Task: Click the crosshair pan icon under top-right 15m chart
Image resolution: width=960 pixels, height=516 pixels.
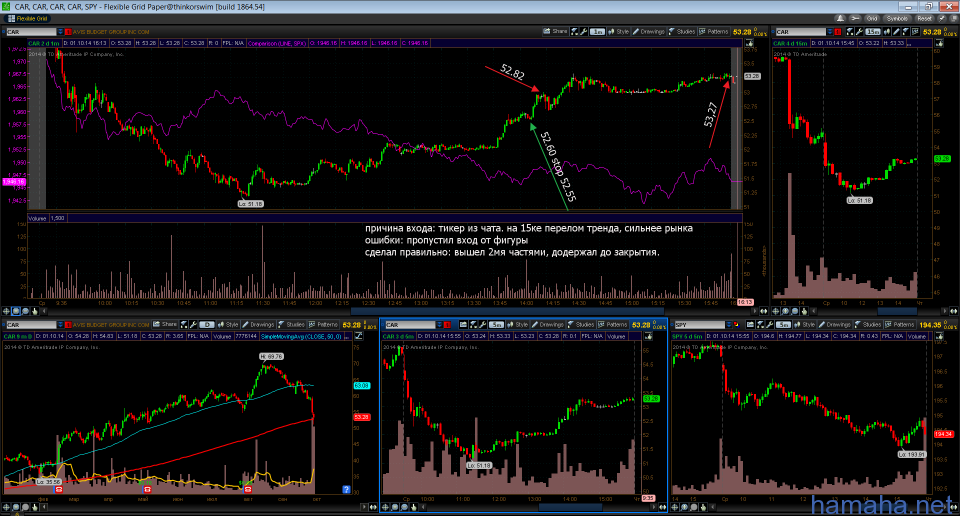Action: tap(775, 311)
